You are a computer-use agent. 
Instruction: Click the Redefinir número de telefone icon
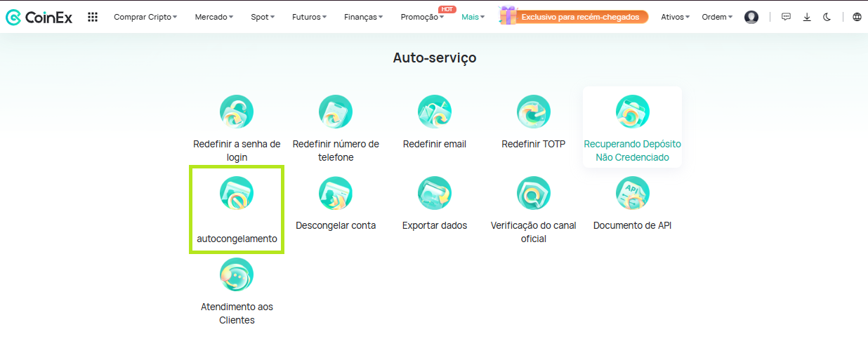pyautogui.click(x=336, y=112)
